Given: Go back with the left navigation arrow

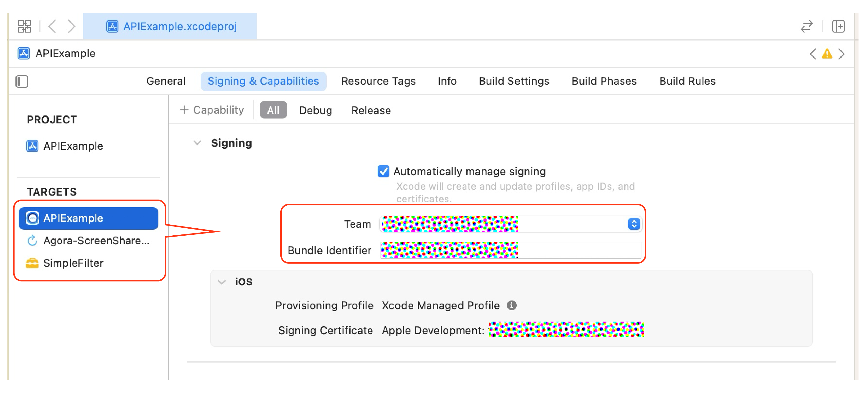Looking at the screenshot, I should (52, 26).
